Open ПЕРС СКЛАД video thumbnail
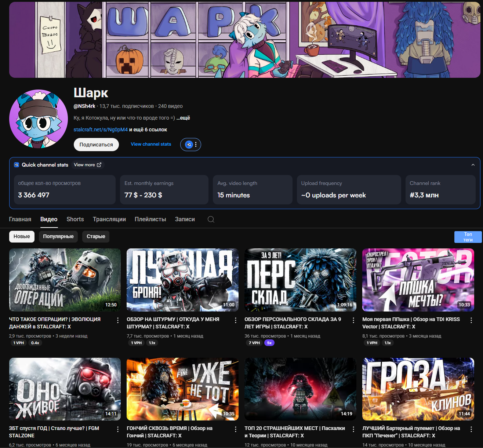 point(300,280)
